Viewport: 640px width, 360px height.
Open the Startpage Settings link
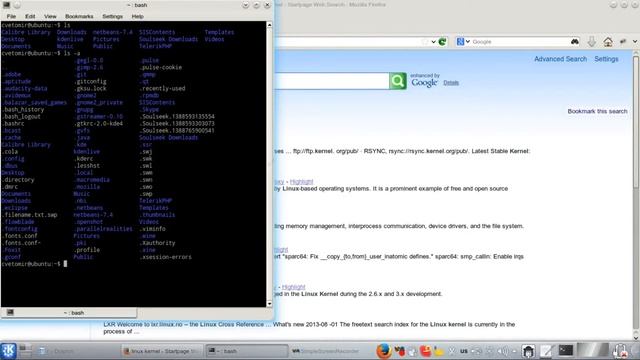pos(606,59)
